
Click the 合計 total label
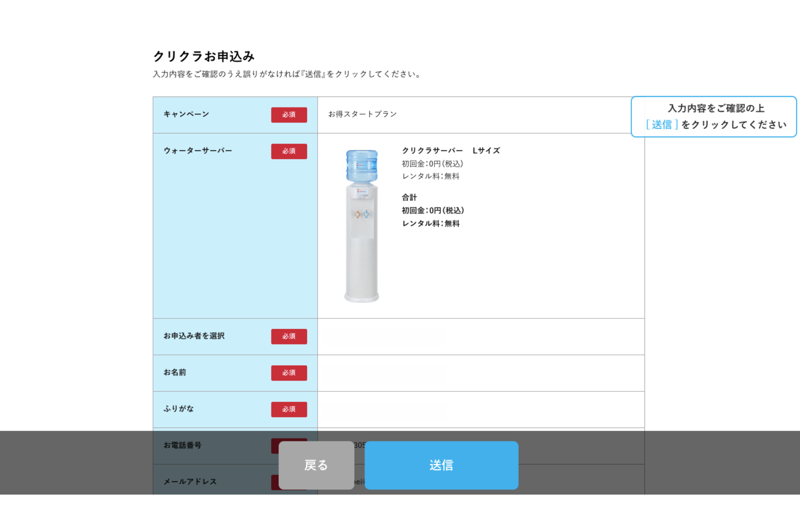coord(409,197)
